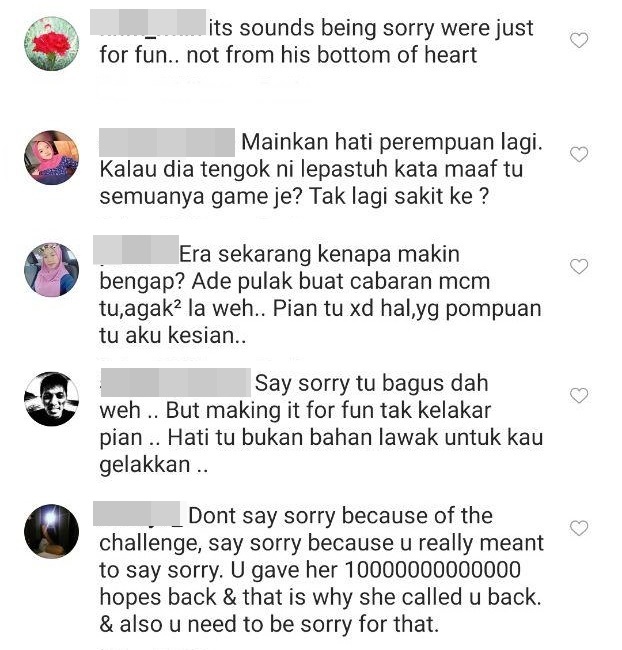Open the pink hijab reclining woman avatar

click(51, 158)
